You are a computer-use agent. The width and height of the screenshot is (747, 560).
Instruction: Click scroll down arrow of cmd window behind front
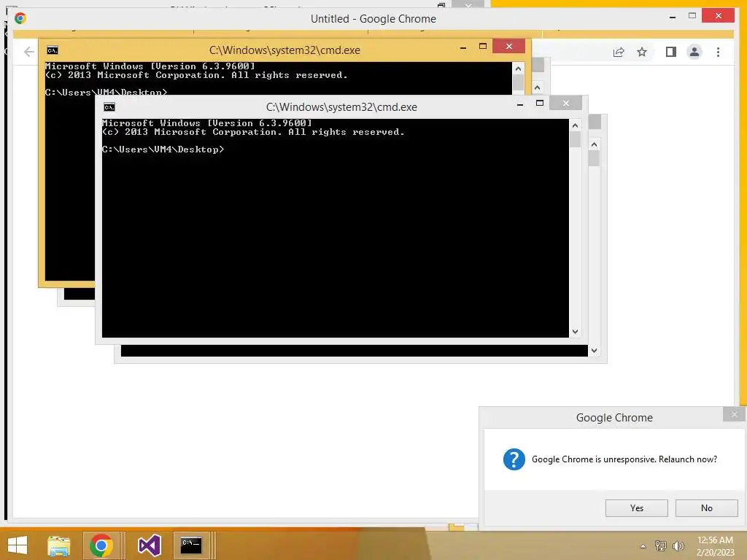point(594,351)
